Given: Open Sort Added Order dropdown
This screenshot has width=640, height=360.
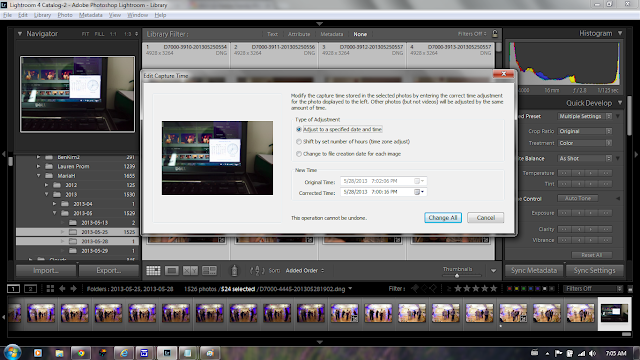Looking at the screenshot, I should click(304, 271).
